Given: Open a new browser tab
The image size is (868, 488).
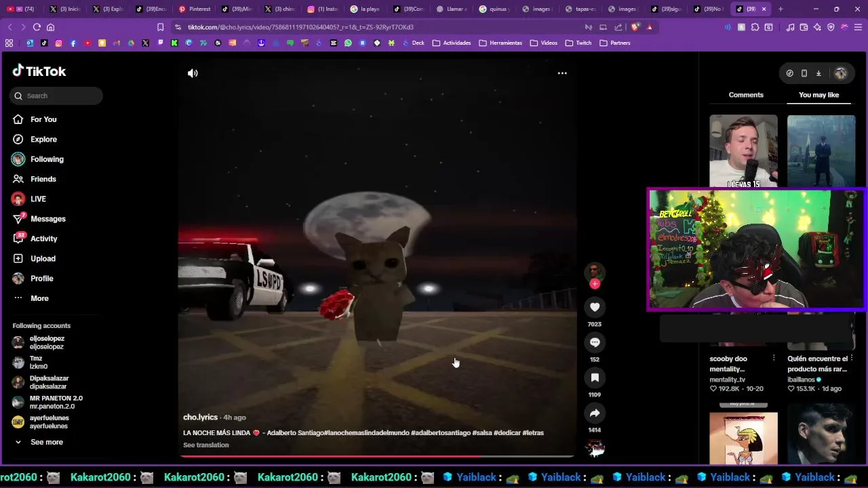Looking at the screenshot, I should (781, 9).
